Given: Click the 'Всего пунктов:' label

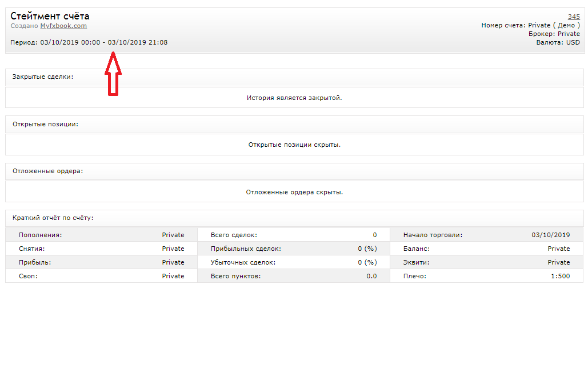Looking at the screenshot, I should 235,276.
